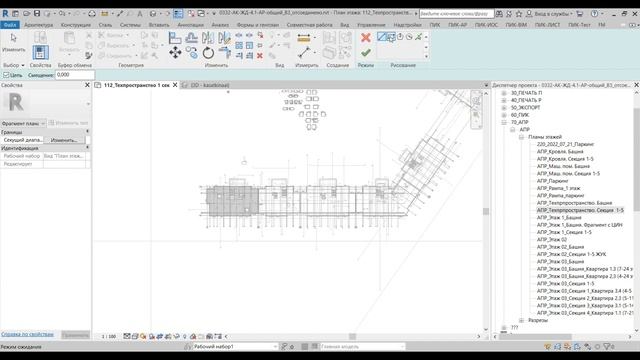Select АПР_Кровля. Башня in project browser
The width and height of the screenshot is (640, 360).
pos(560,151)
